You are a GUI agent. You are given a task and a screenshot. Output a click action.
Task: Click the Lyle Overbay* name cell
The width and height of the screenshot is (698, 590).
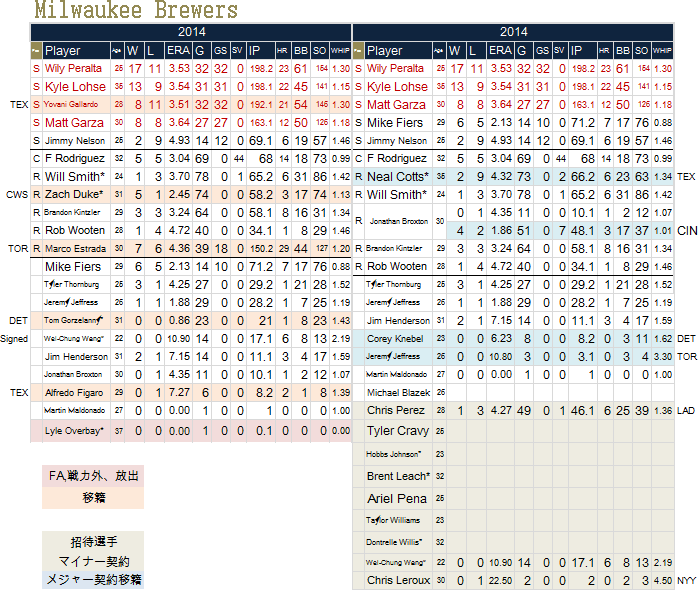74,431
